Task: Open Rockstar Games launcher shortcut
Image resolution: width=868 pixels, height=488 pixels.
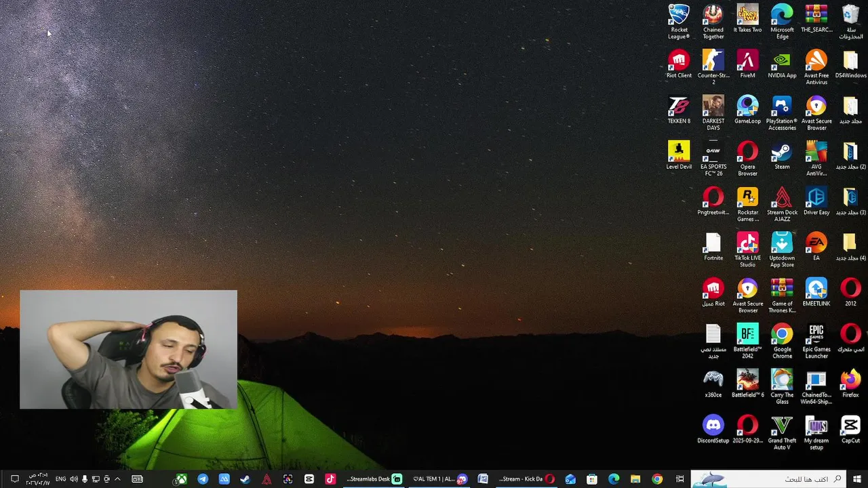Action: coord(747,204)
